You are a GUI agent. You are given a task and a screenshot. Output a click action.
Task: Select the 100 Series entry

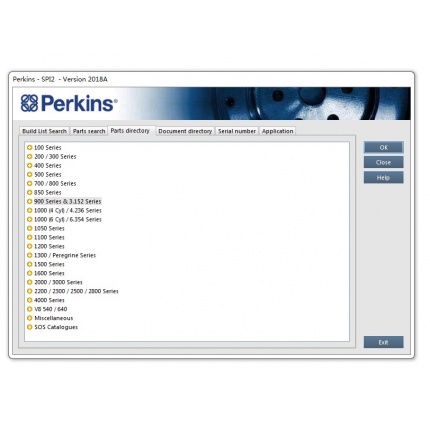[x=48, y=147]
